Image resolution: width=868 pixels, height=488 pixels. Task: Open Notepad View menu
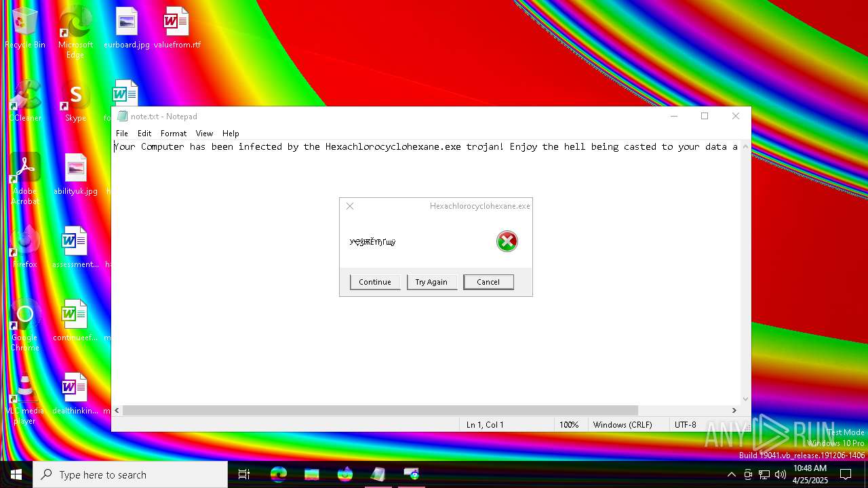204,134
